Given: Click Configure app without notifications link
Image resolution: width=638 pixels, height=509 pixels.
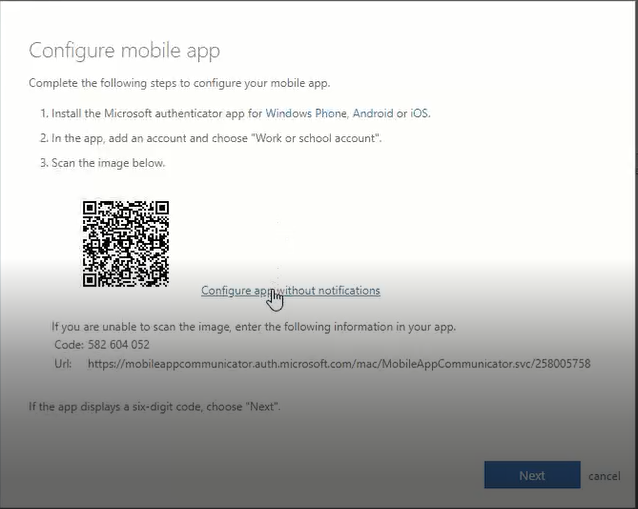Looking at the screenshot, I should point(291,291).
